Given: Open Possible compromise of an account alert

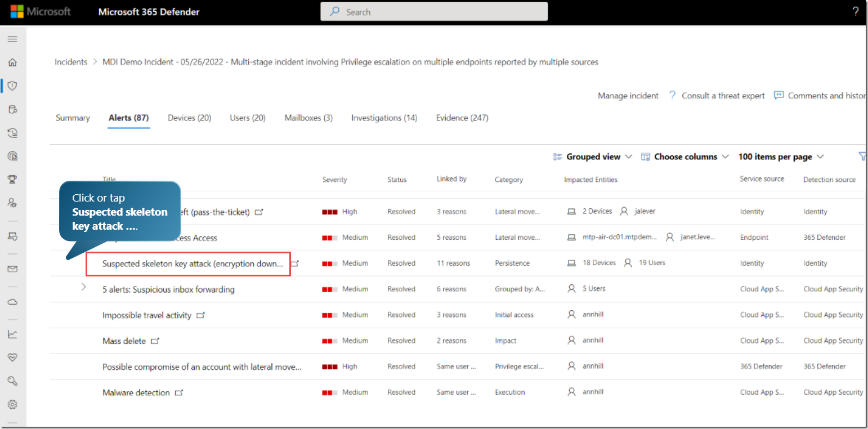Looking at the screenshot, I should (x=202, y=367).
